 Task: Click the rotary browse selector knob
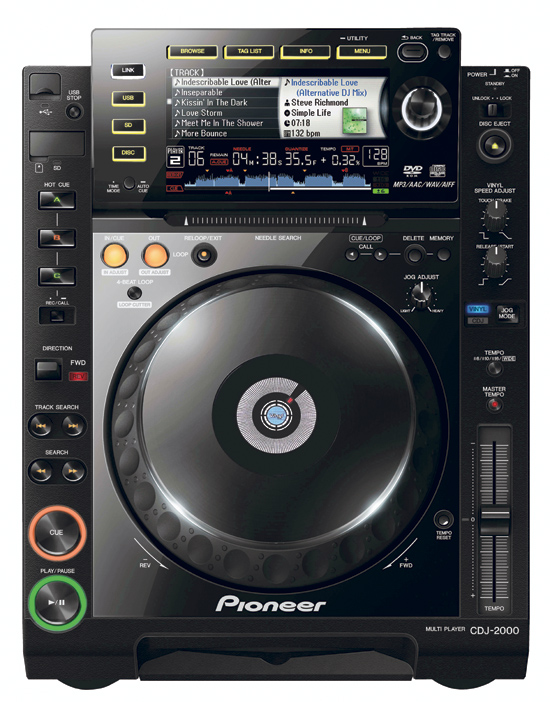point(421,109)
